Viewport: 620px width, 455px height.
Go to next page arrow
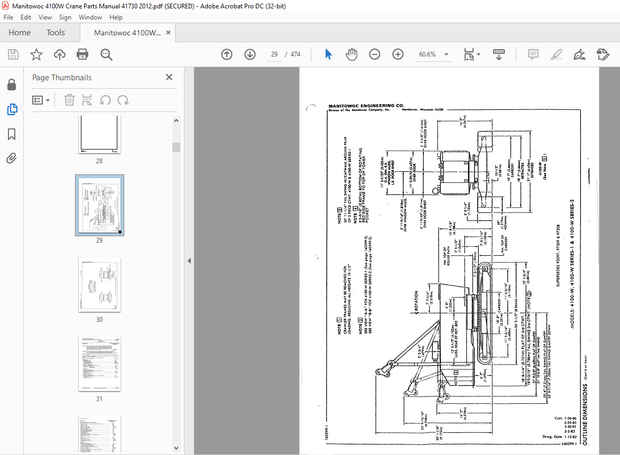click(x=250, y=54)
